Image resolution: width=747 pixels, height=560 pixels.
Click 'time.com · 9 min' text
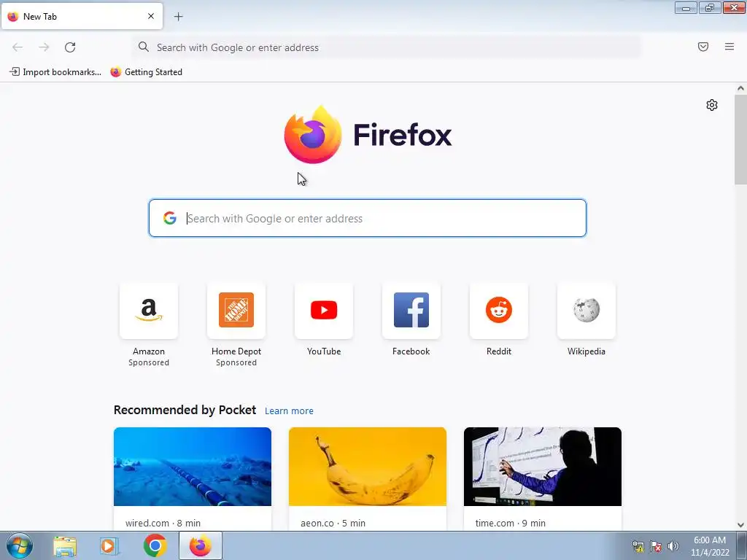click(x=510, y=523)
